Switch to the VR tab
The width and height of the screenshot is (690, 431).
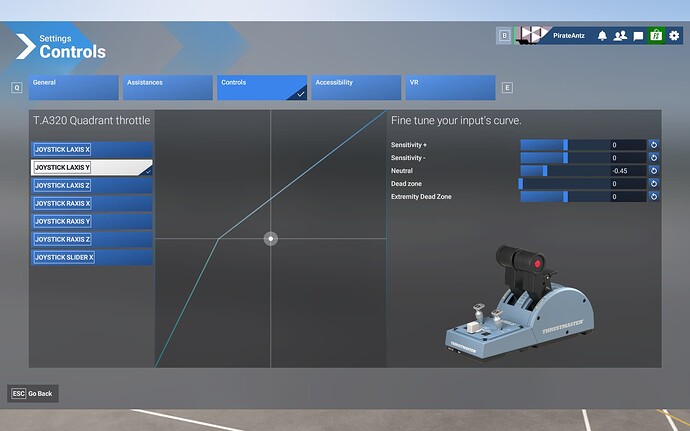[450, 88]
